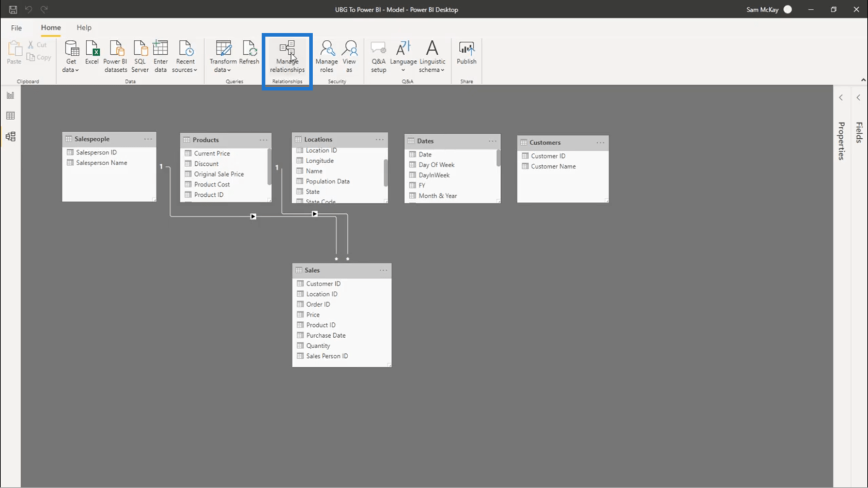This screenshot has height=488, width=868.
Task: Open Customers table options menu
Action: click(x=600, y=143)
